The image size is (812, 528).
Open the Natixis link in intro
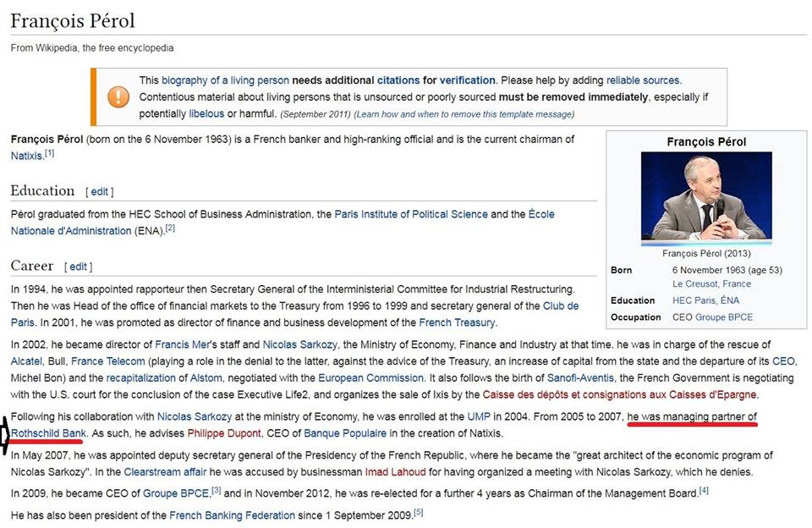(27, 156)
